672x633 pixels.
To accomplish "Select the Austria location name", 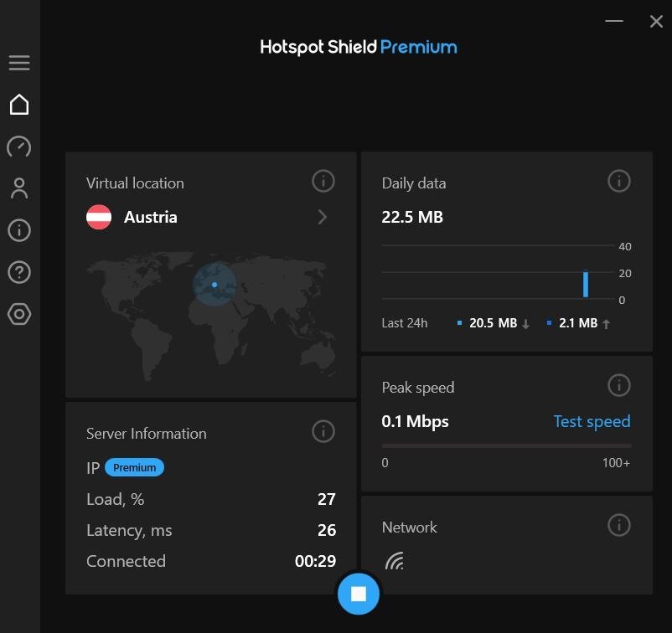I will pos(151,217).
